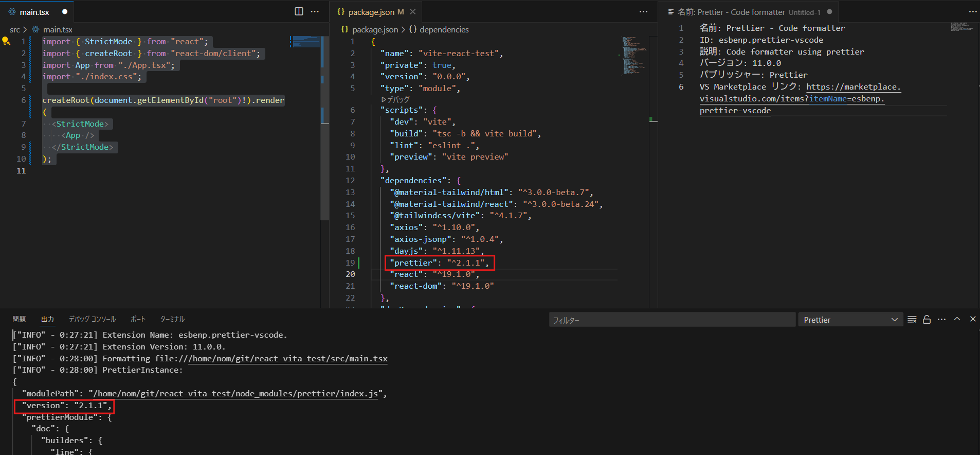This screenshot has width=980, height=455.
Task: Click the lightbulb code action icon
Action: [x=6, y=41]
